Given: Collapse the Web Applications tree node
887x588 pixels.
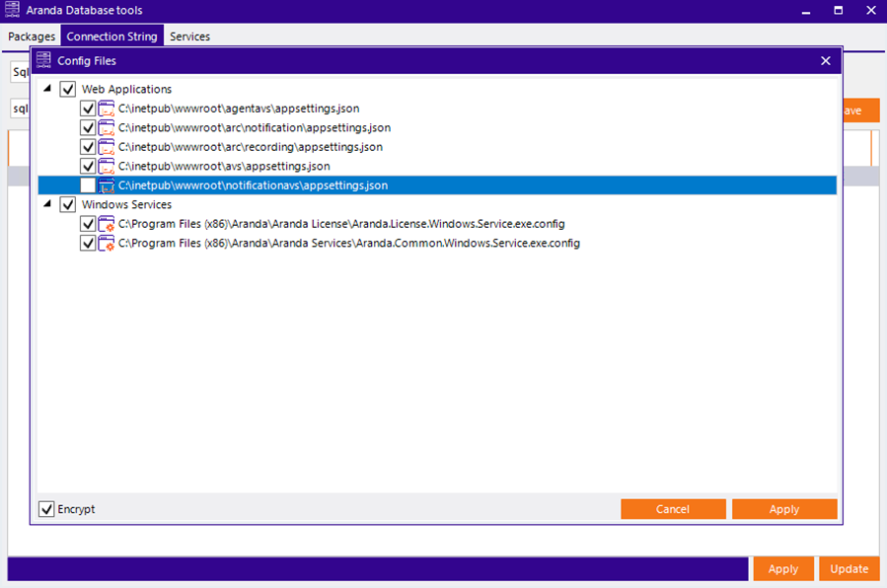Looking at the screenshot, I should click(x=47, y=88).
